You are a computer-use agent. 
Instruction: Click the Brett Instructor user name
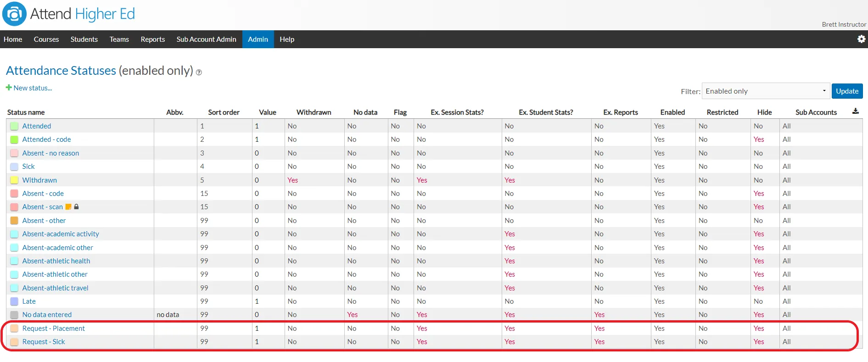[x=844, y=24]
